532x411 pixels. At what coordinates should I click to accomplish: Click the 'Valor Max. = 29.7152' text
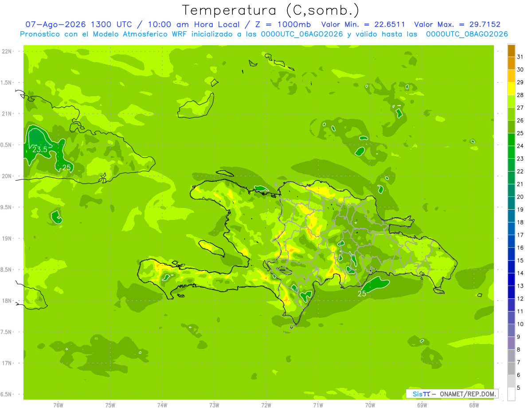(457, 24)
